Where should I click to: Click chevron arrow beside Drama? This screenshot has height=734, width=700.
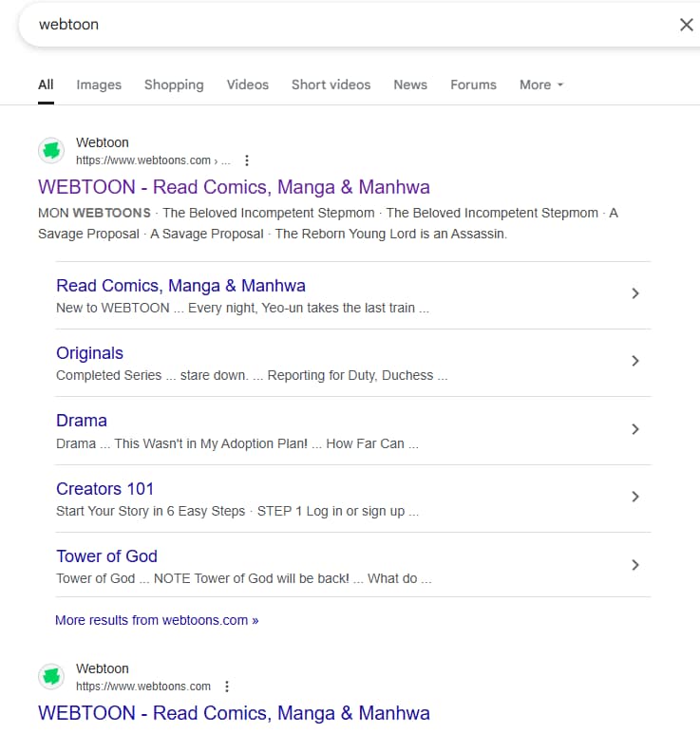[x=635, y=429]
